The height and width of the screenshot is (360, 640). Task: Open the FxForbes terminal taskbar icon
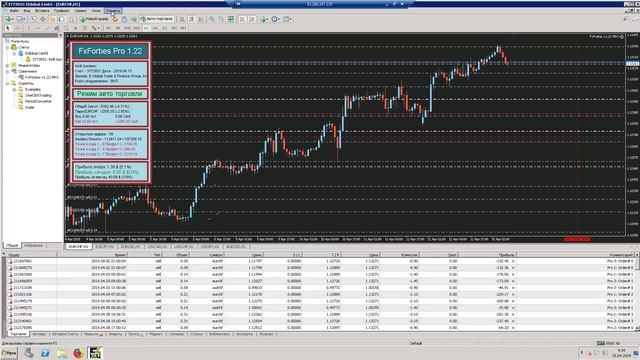pos(95,353)
